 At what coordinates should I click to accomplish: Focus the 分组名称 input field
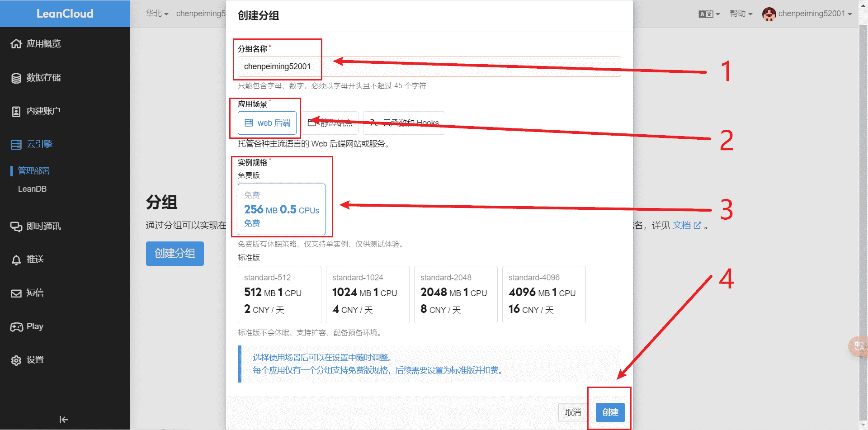429,66
